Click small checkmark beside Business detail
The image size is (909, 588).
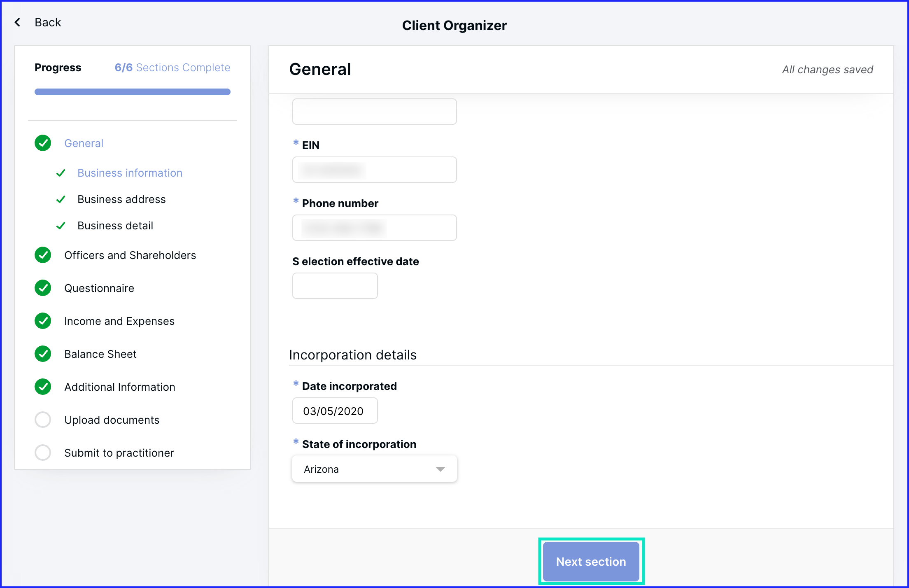pyautogui.click(x=61, y=226)
